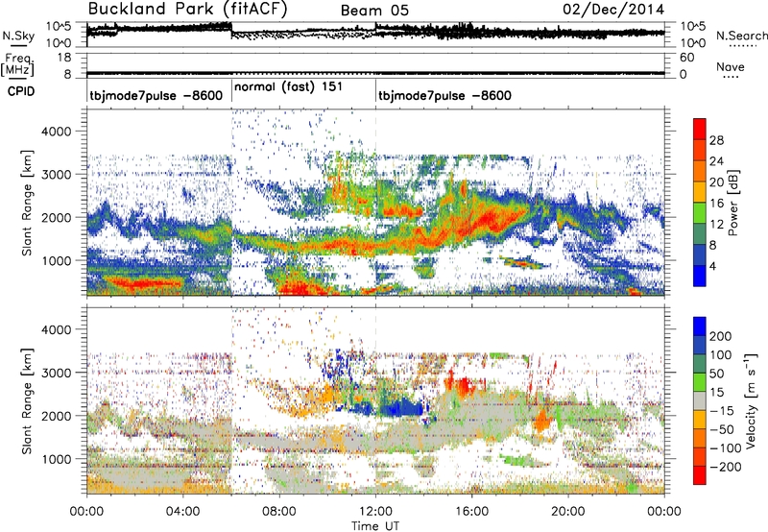This screenshot has width=768, height=532.
Task: Click the "Slant Range [km]" label of the velocity panel
Action: [x=27, y=401]
